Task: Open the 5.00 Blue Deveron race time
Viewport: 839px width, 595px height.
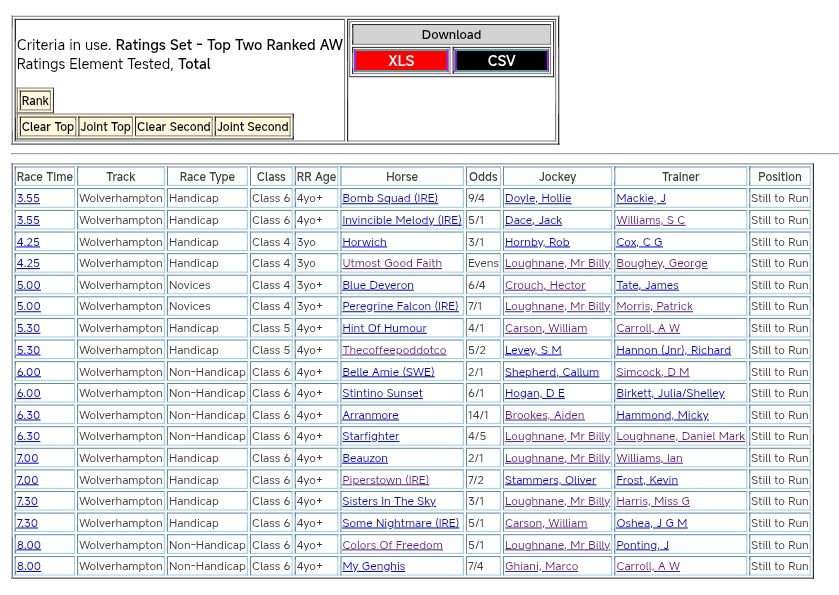Action: point(28,285)
